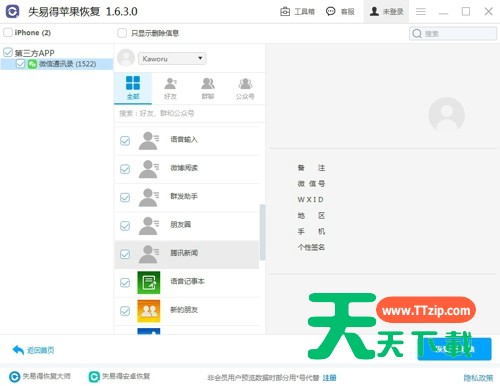Viewport: 500px width, 386px height.
Task: Click the green 语音记事本 notepad icon
Action: tap(149, 283)
